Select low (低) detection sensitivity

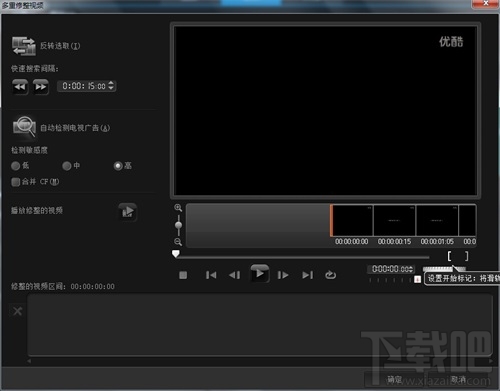[x=16, y=166]
